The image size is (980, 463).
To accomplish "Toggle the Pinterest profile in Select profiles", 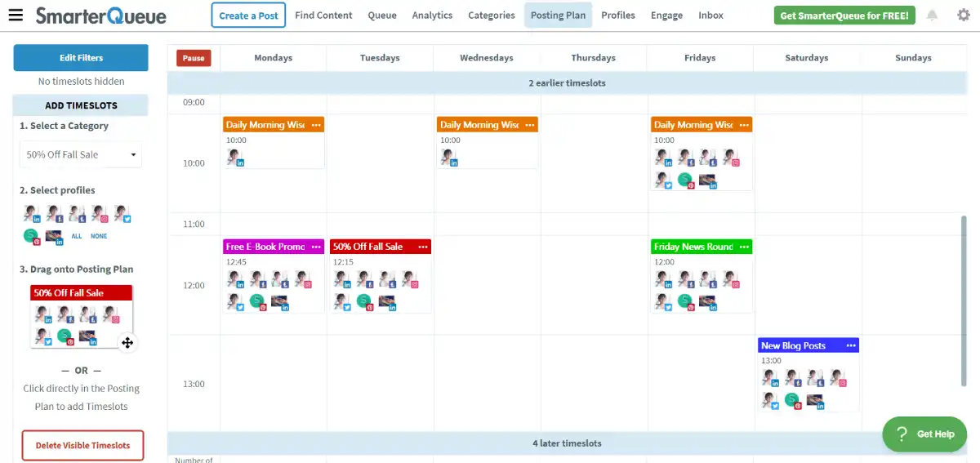I will pos(31,237).
